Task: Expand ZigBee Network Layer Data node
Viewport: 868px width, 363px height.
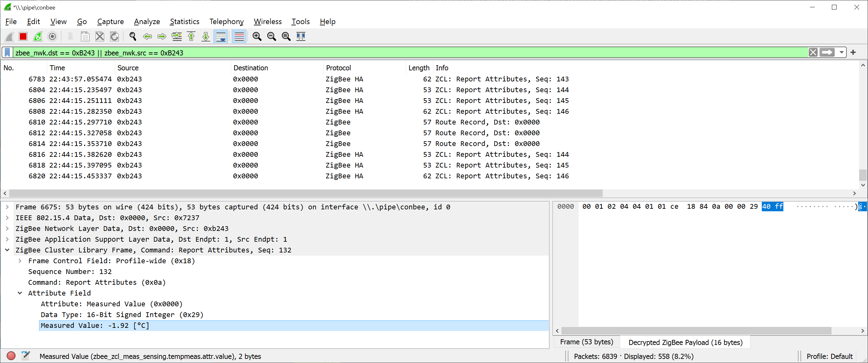Action: pos(7,229)
